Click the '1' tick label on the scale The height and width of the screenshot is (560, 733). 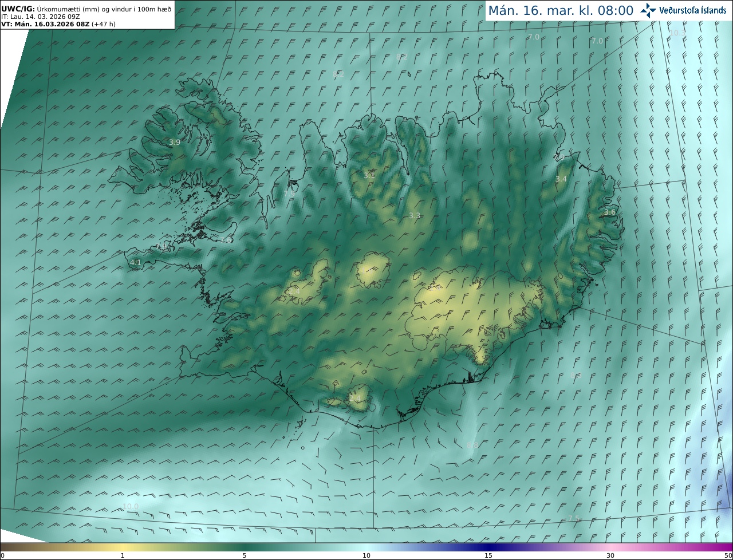(x=123, y=555)
